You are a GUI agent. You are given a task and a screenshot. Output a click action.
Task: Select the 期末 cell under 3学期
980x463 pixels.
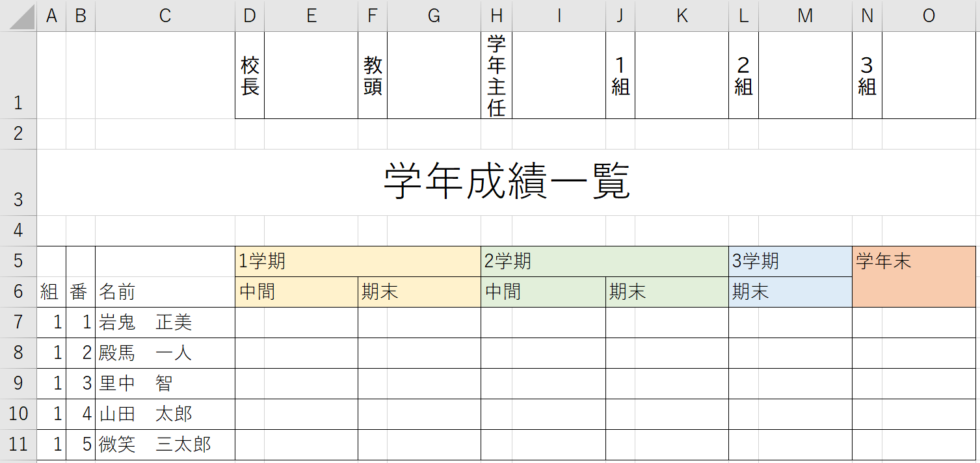790,292
